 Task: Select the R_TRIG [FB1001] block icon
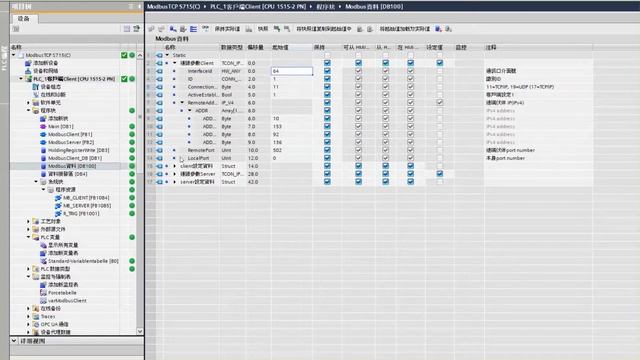tap(58, 213)
